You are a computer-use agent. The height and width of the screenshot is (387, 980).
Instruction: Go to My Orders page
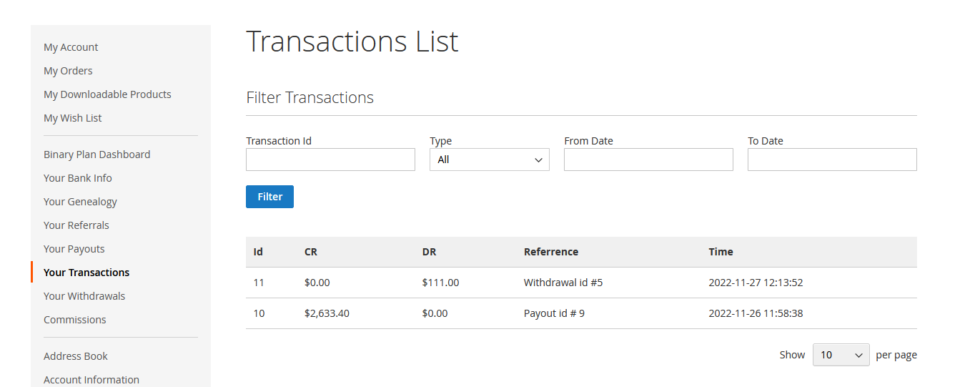click(x=68, y=71)
